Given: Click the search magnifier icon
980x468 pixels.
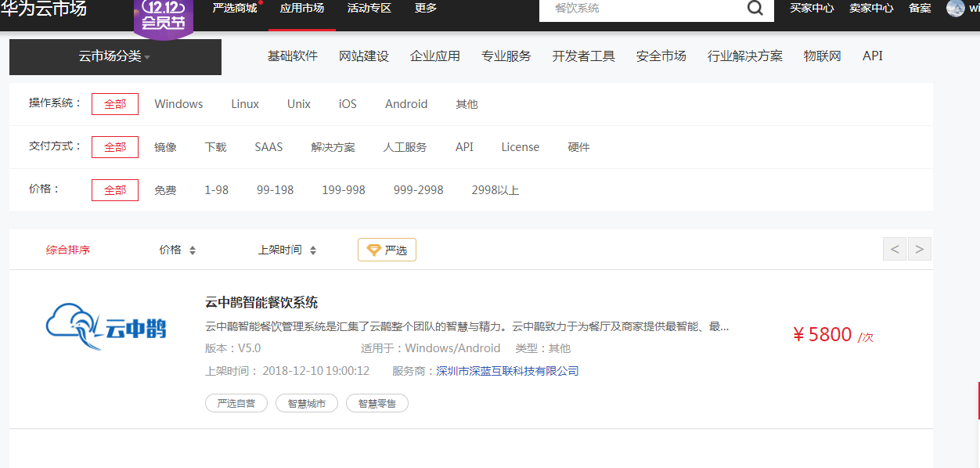Looking at the screenshot, I should tap(755, 9).
